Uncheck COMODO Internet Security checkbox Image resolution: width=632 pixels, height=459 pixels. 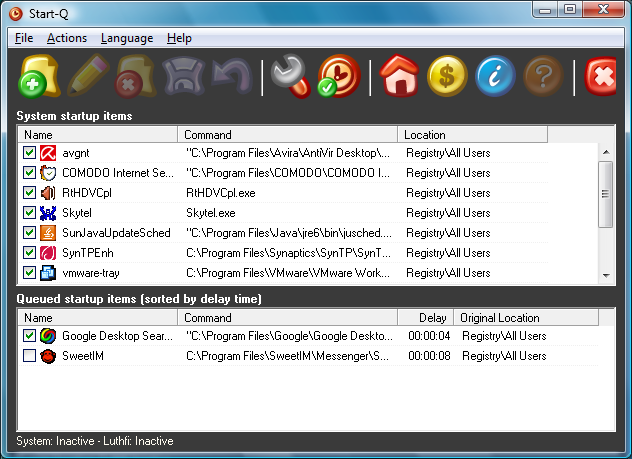[29, 173]
